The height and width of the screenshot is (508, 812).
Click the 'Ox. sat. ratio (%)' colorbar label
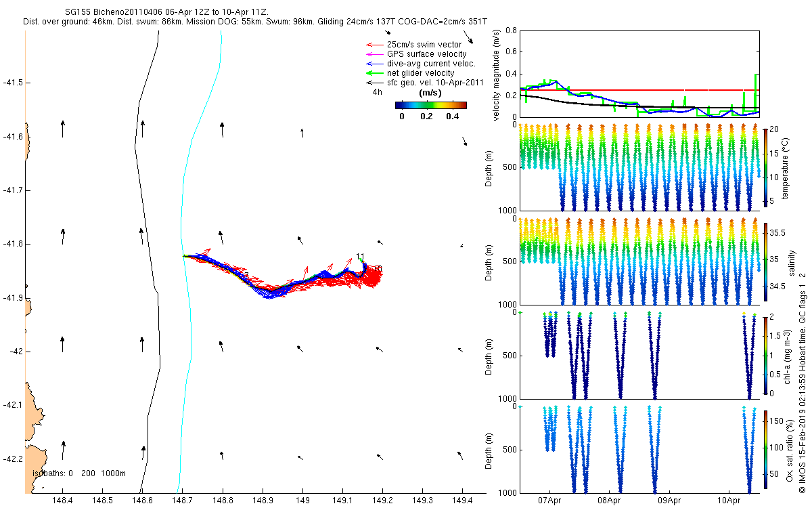(790, 450)
